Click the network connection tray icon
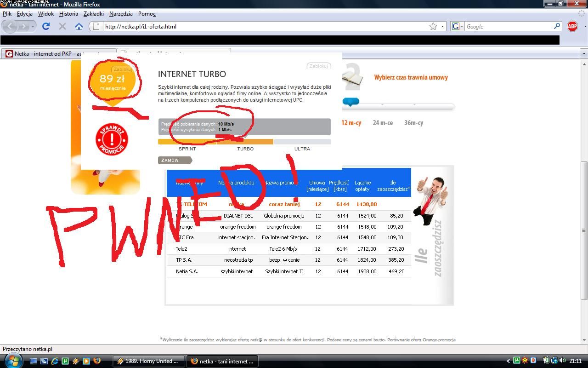Screen dimensions: 588x368 [555, 361]
